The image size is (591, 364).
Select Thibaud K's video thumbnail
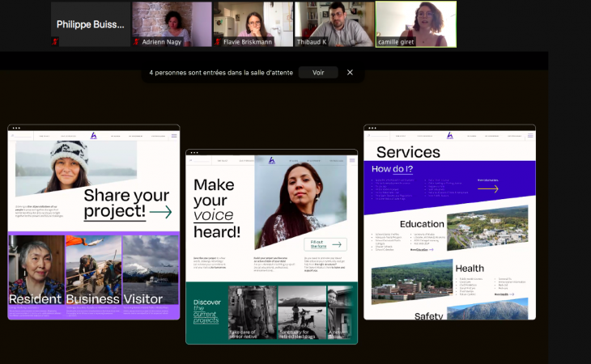pos(334,23)
